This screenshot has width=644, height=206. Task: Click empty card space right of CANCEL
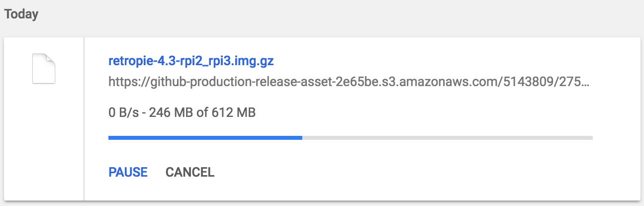click(x=398, y=172)
